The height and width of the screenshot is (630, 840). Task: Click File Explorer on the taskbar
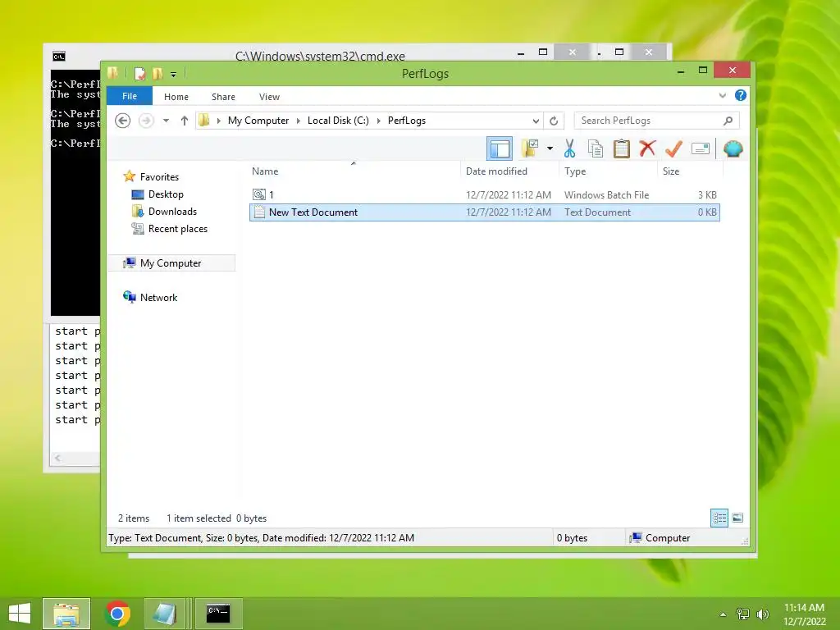pos(66,614)
